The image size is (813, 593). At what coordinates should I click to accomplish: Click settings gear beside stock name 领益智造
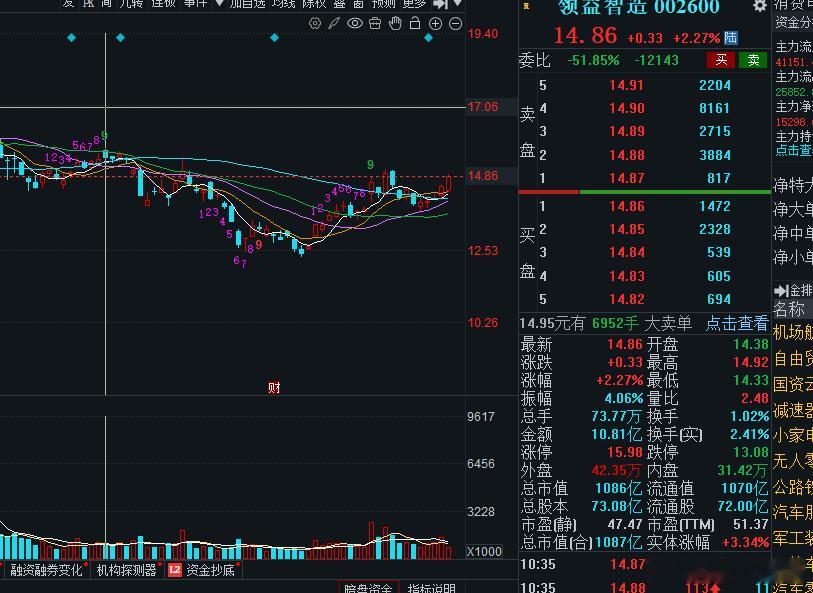(x=760, y=6)
